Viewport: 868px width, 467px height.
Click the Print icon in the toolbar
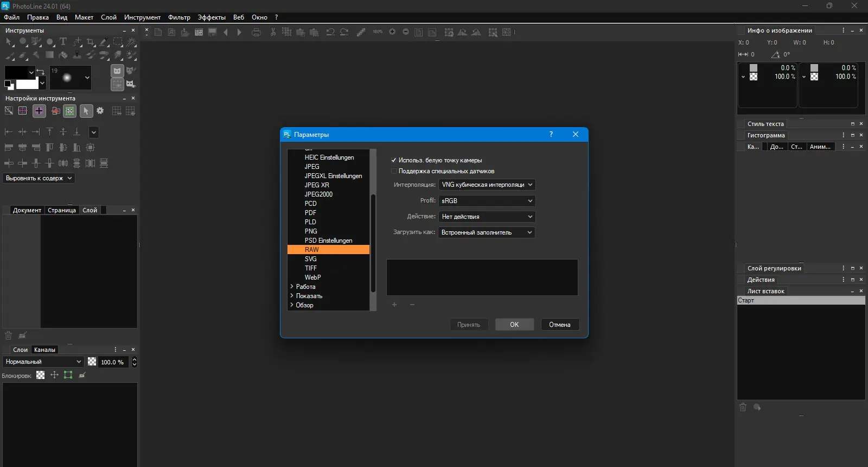click(257, 33)
